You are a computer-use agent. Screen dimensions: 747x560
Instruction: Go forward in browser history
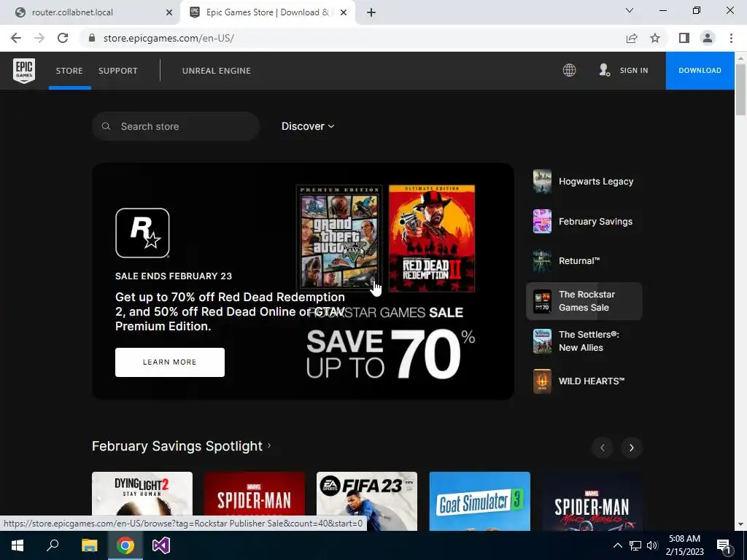[39, 38]
